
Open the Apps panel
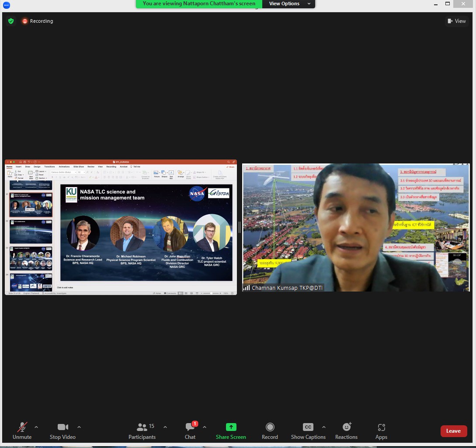381,431
